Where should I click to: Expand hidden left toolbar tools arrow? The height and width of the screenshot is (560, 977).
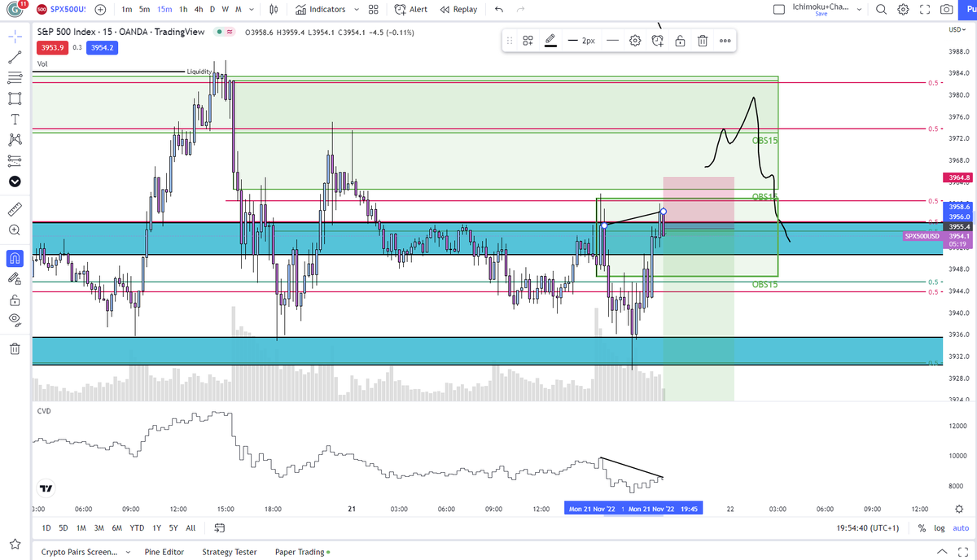tap(15, 181)
